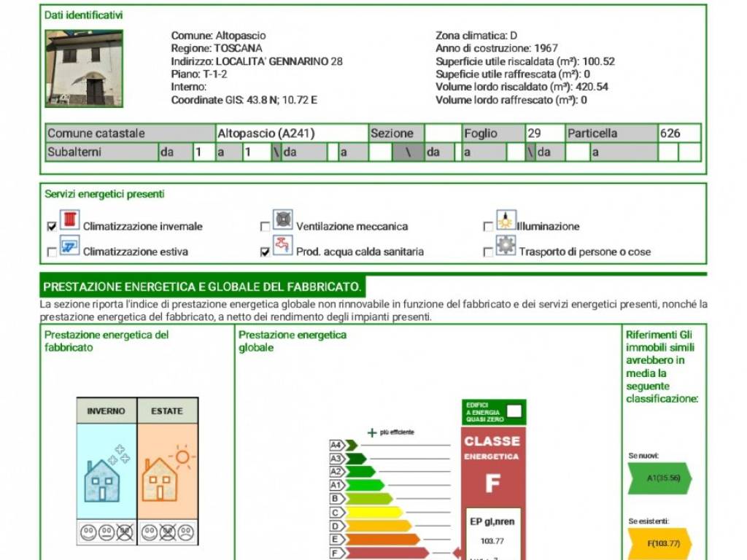Click the gears icon for Trasporto di persone o cose
Image resolution: width=747 pixels, height=560 pixels.
point(506,246)
